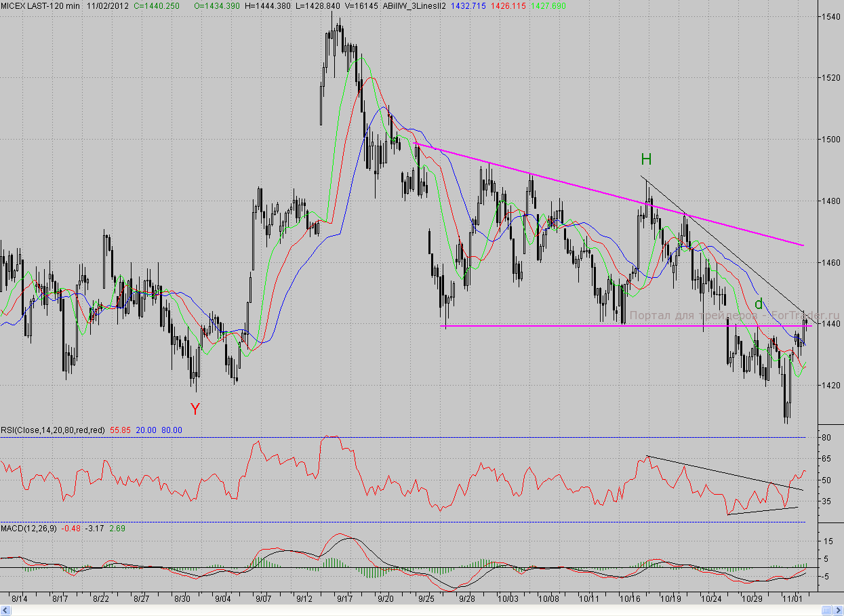
Task: Click the scrollbar thumb at bottom right
Action: tap(825, 611)
